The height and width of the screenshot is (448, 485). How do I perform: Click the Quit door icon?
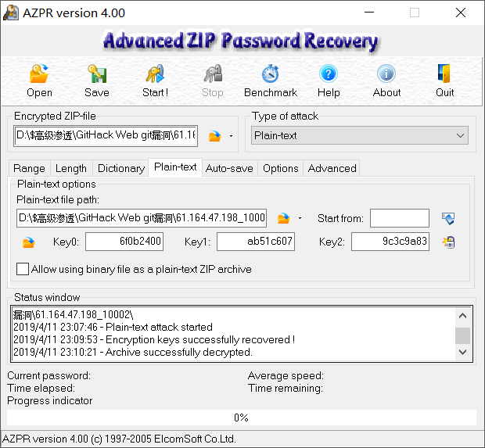click(444, 73)
